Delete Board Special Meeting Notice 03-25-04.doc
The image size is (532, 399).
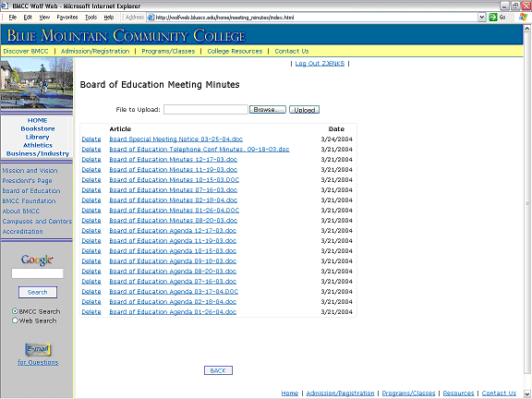point(91,139)
